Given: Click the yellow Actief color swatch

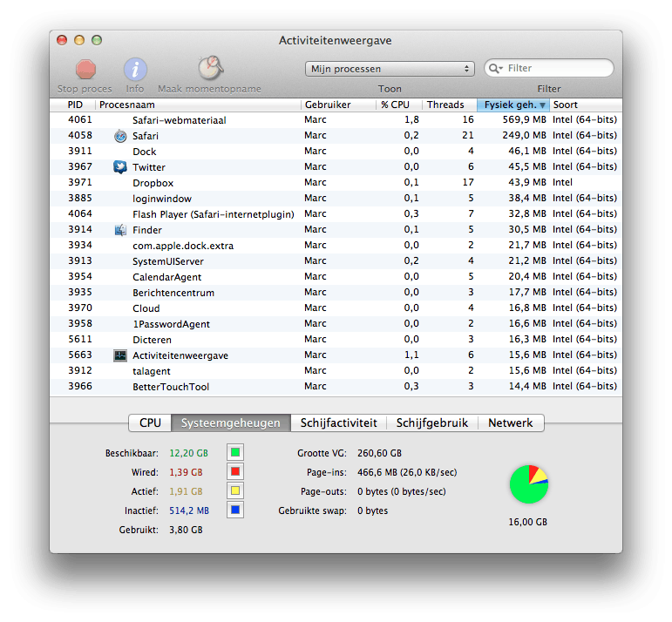Looking at the screenshot, I should click(235, 491).
